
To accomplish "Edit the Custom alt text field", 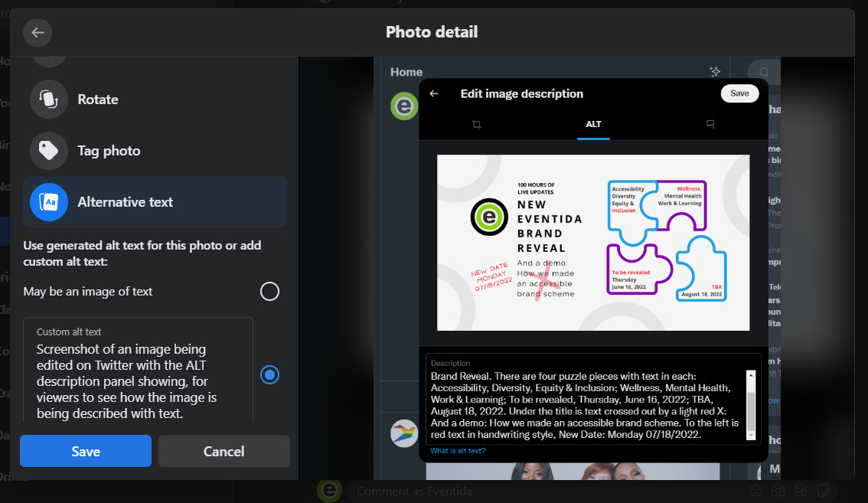I will point(138,371).
